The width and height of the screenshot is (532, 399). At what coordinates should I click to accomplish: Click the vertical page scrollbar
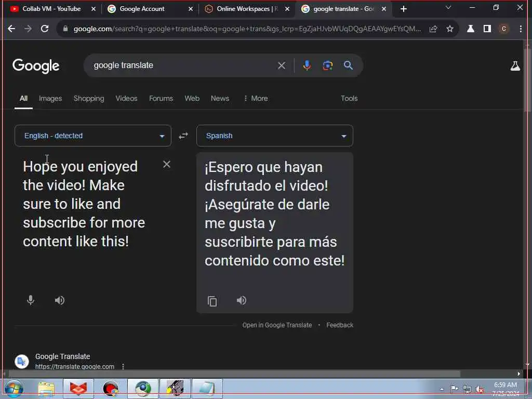[527, 79]
